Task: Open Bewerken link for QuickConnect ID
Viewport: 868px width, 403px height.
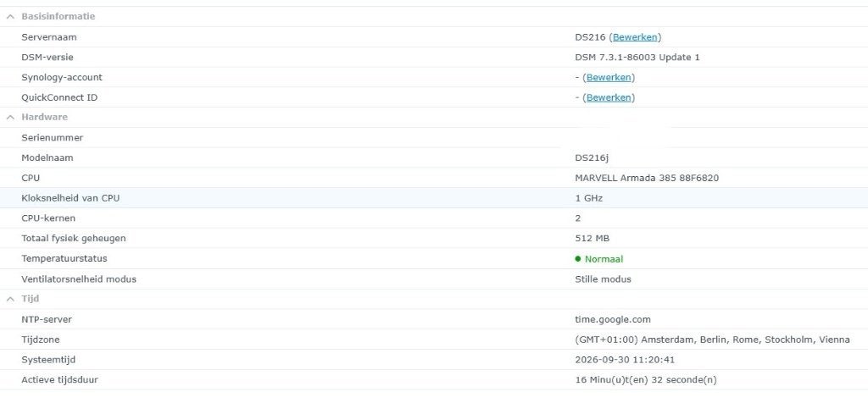Action: click(609, 97)
